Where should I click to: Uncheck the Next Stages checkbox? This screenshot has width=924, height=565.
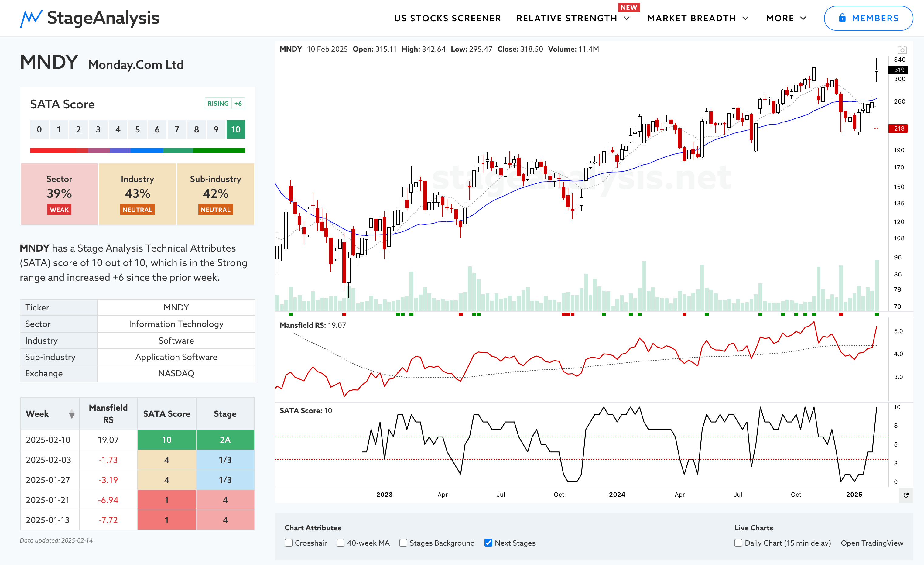(x=488, y=543)
